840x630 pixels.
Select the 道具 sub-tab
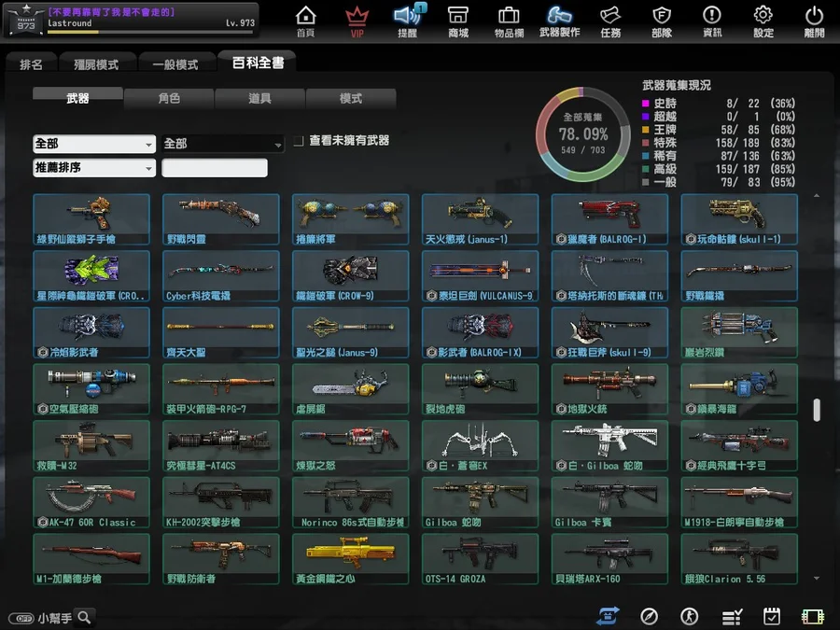(x=259, y=98)
